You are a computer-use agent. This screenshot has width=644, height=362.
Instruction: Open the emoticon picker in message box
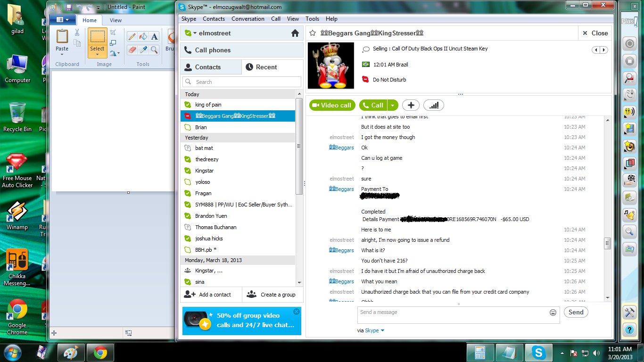(x=553, y=313)
